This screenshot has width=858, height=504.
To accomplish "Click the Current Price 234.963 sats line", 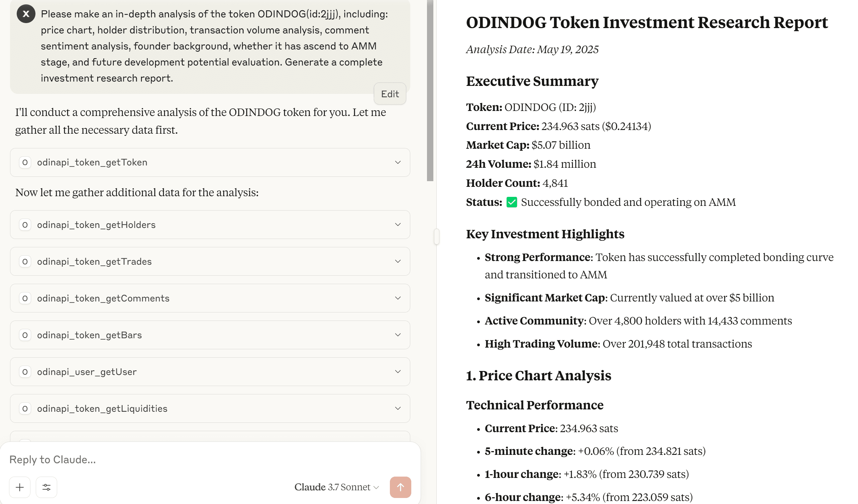I will tap(558, 126).
